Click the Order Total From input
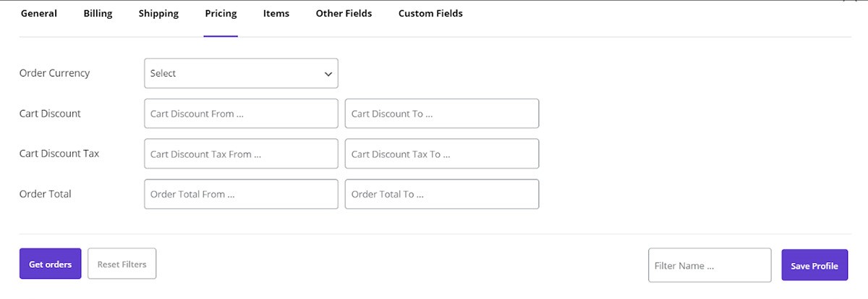This screenshot has height=299, width=868. coord(241,194)
